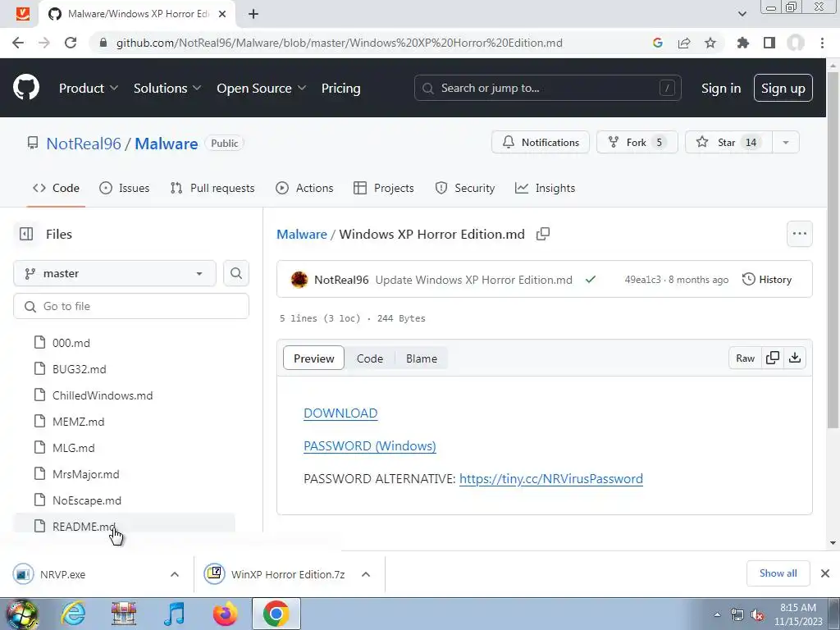
Task: Click the Sign in link
Action: pos(721,88)
